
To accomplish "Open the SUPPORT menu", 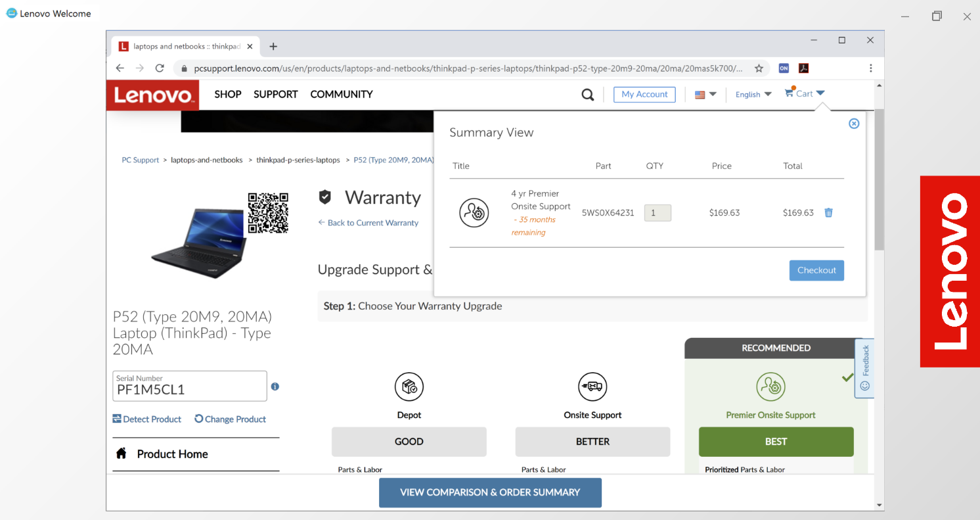I will pos(275,94).
